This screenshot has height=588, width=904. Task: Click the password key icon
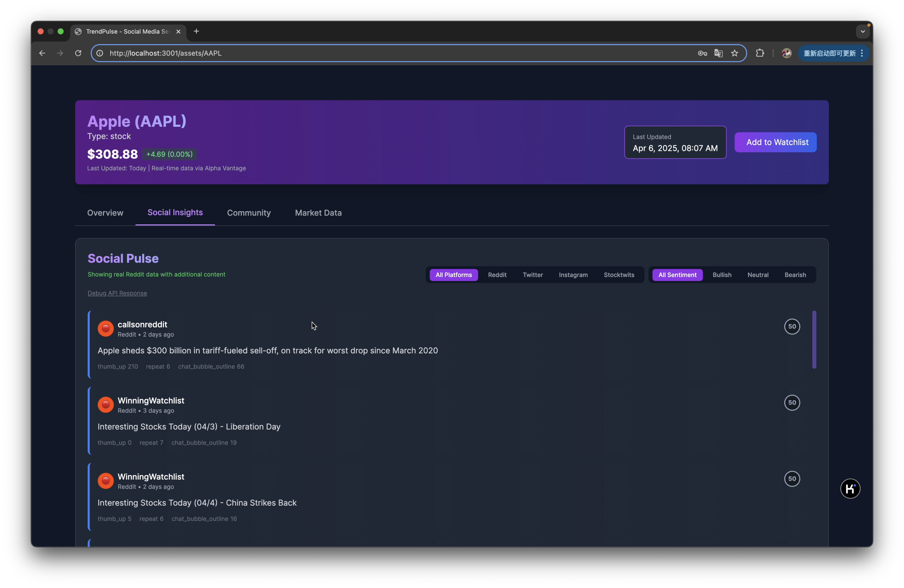pos(702,53)
